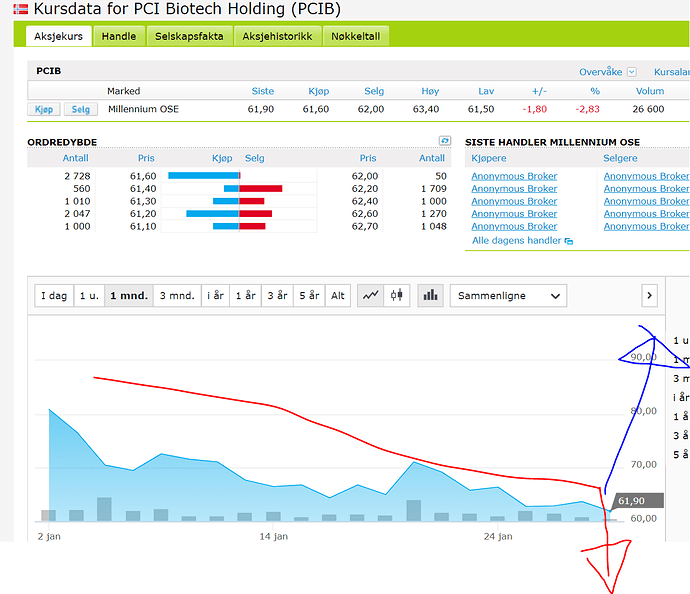The width and height of the screenshot is (690, 594).
Task: Switch to the Selskapsfakta tab
Action: (x=189, y=36)
